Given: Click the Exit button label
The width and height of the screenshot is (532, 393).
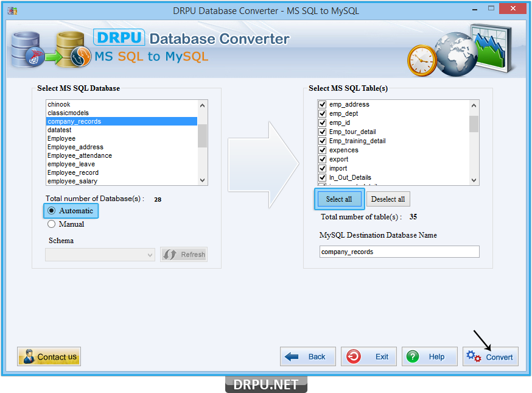Looking at the screenshot, I should pyautogui.click(x=382, y=357).
